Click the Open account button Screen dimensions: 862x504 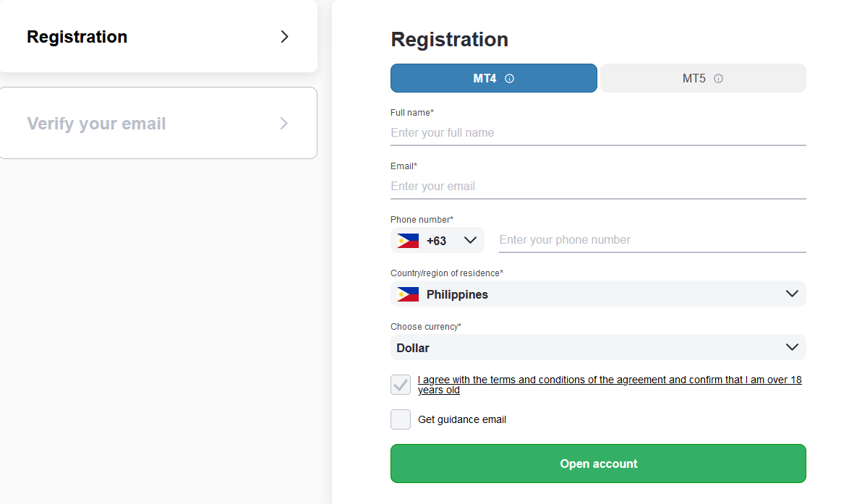(x=598, y=464)
